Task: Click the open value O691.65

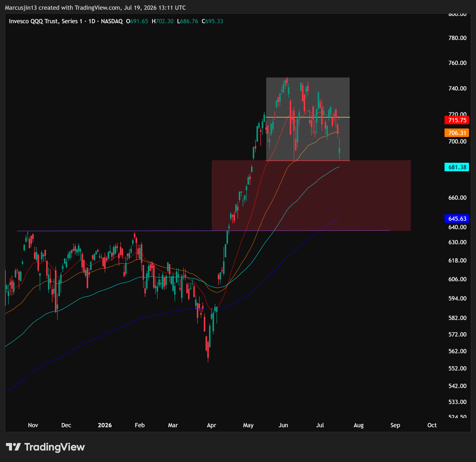Action: [137, 21]
